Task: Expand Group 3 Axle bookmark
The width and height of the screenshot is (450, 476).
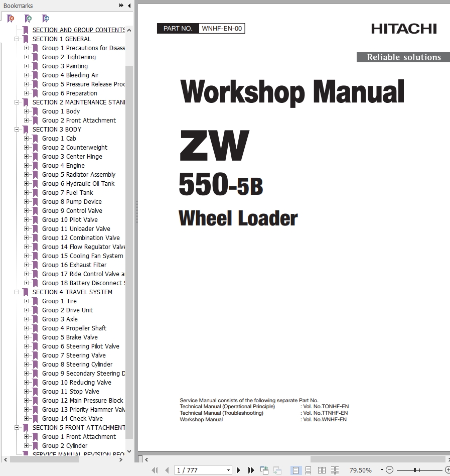Action: pos(27,319)
